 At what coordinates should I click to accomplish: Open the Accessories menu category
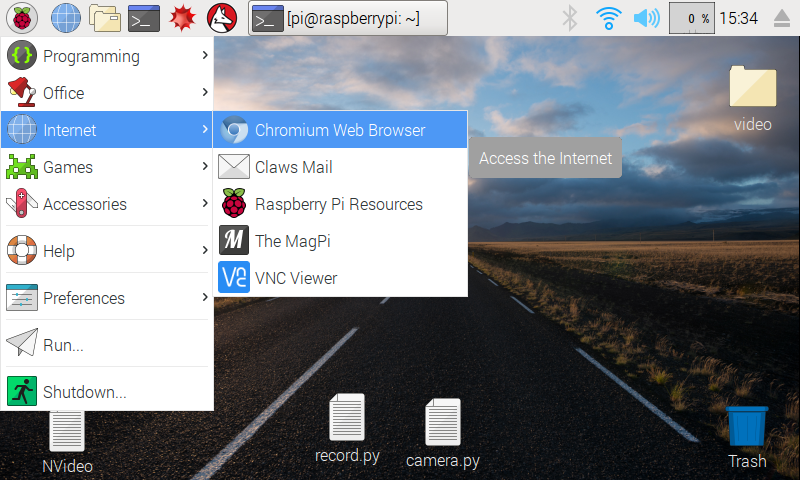point(107,204)
